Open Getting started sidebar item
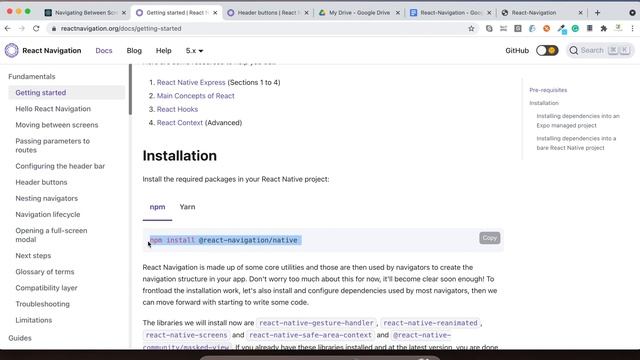 (67, 93)
